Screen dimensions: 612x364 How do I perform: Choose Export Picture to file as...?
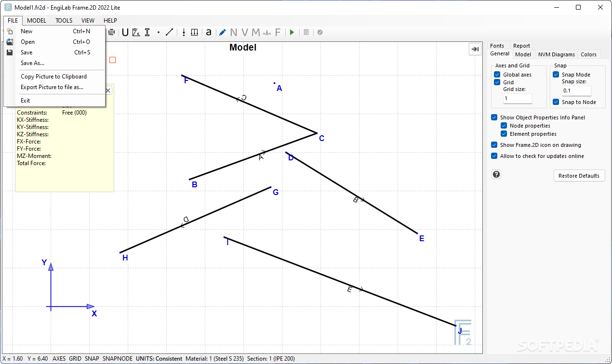click(x=54, y=87)
